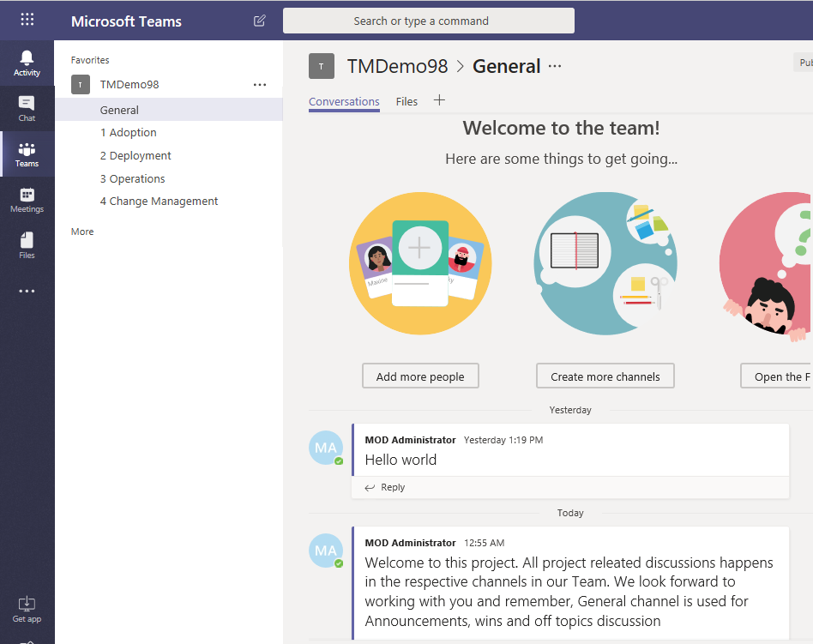Go to Chat in sidebar
The width and height of the screenshot is (813, 644).
click(27, 108)
